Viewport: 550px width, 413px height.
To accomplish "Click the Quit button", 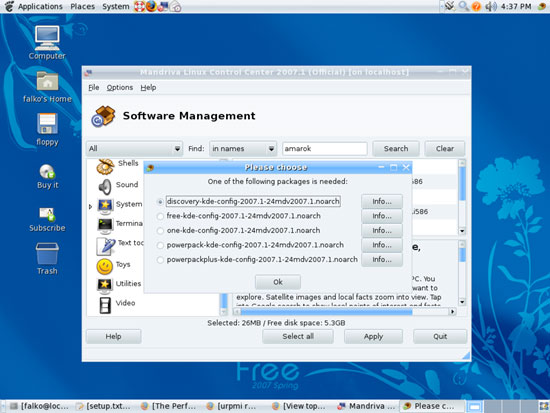I will click(x=440, y=337).
